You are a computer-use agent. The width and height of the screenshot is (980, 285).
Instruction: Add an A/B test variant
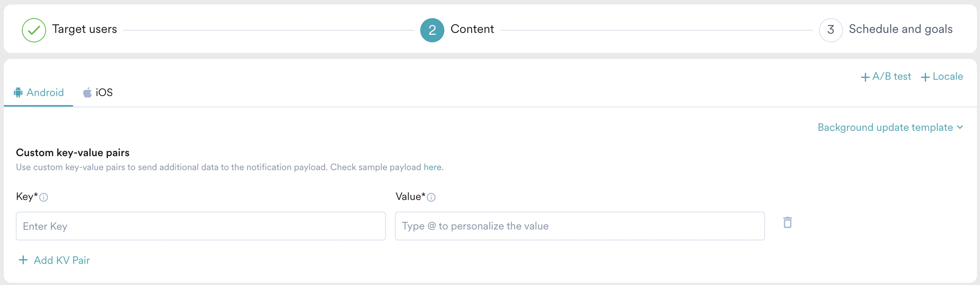[886, 77]
